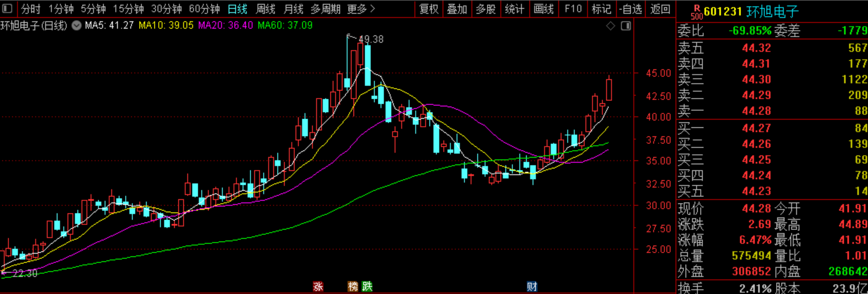Click the green 跌 marker at chart bottom
This screenshot has width=868, height=294.
(x=367, y=286)
